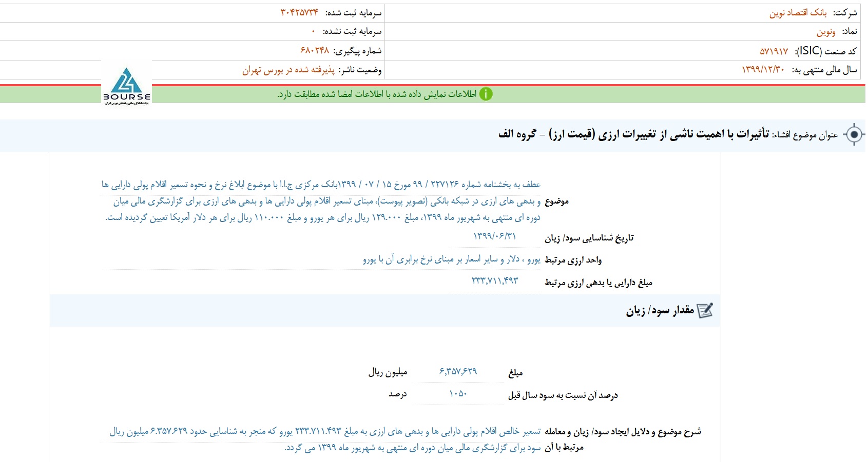
Task: Select ISIC code ۵۷۱۹۱۷
Action: click(x=774, y=51)
